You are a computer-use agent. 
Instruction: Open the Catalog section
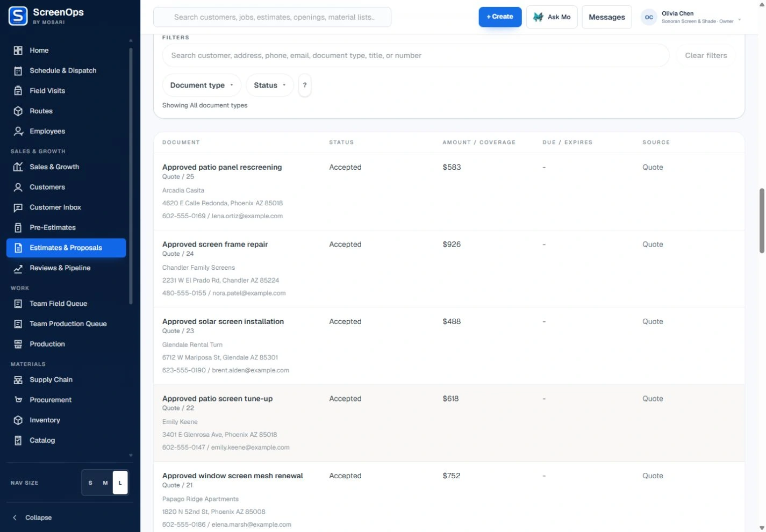click(x=66, y=441)
